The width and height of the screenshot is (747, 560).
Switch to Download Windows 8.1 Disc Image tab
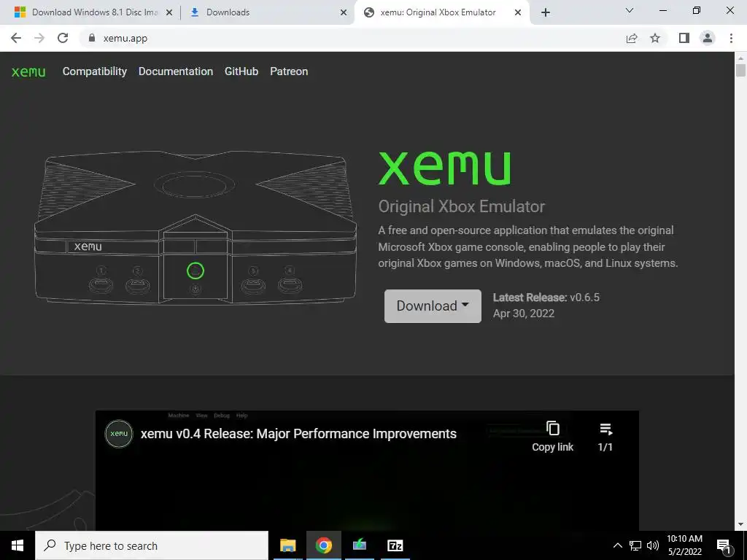(x=94, y=12)
